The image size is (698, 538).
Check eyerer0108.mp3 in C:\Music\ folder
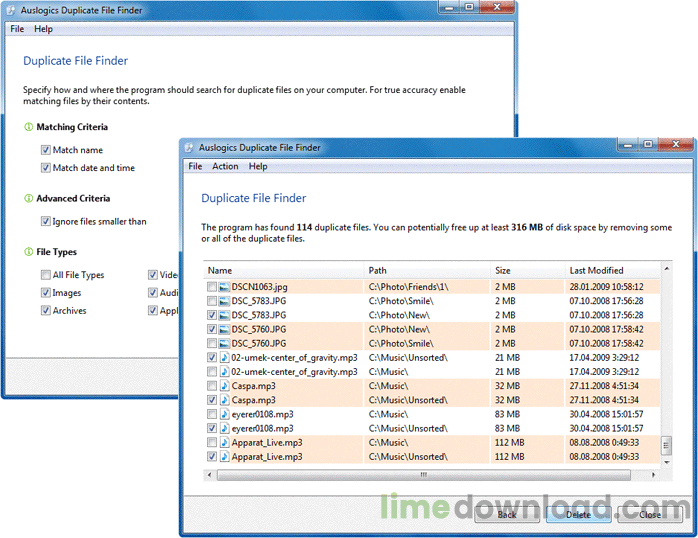(212, 414)
